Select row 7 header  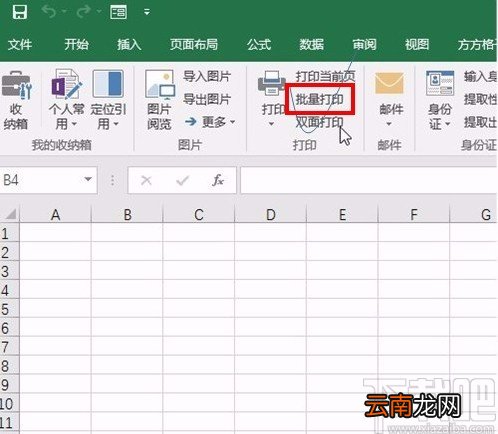click(x=9, y=347)
